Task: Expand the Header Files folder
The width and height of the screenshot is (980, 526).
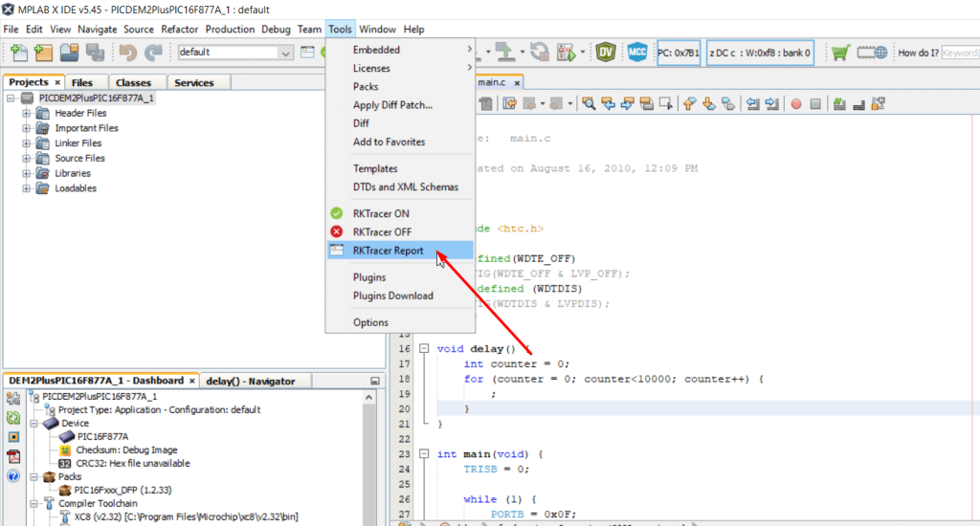Action: [26, 113]
